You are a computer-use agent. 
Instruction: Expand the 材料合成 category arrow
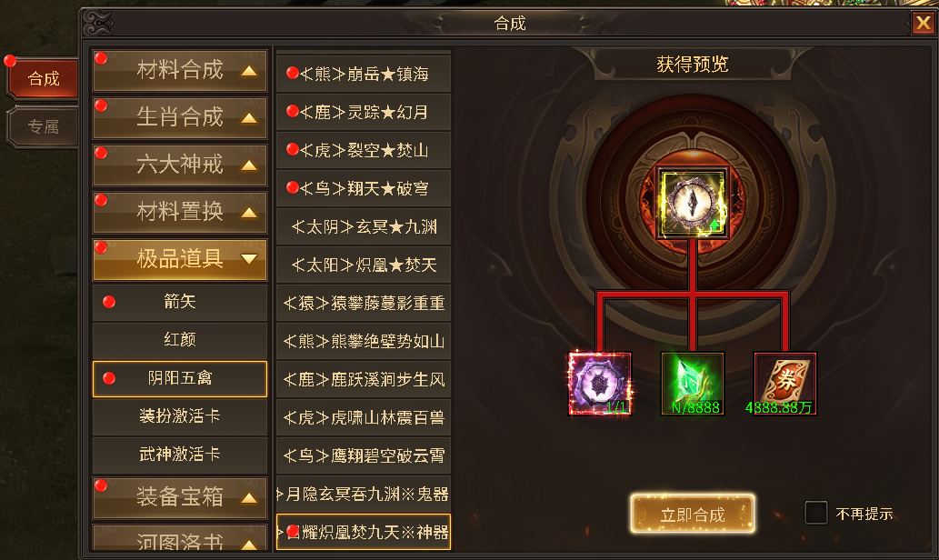pyautogui.click(x=249, y=71)
